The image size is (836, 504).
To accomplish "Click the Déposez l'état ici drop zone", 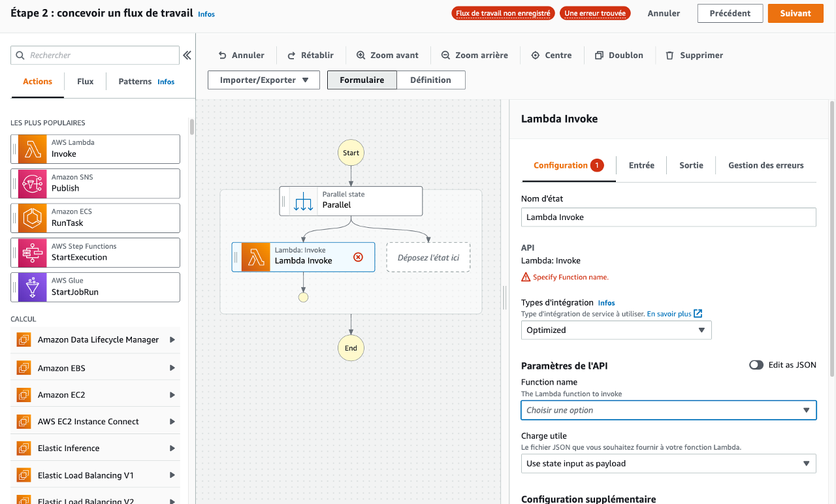I will pyautogui.click(x=428, y=257).
